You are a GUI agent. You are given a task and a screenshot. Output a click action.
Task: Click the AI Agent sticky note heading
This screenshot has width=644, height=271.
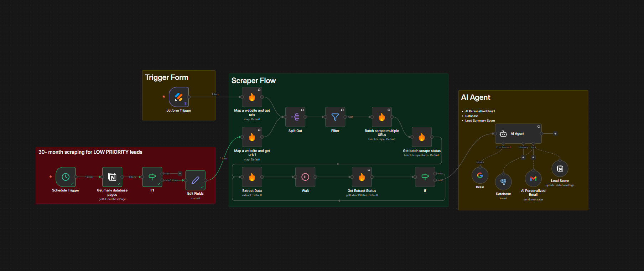[476, 97]
